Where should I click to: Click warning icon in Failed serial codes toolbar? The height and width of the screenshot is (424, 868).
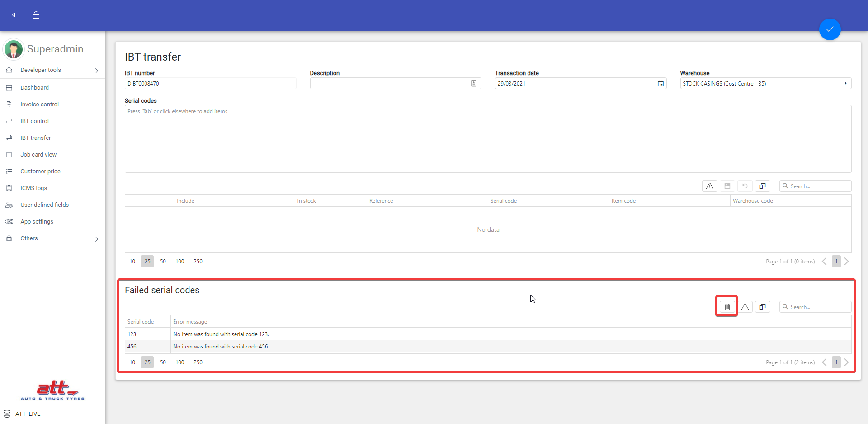(745, 307)
